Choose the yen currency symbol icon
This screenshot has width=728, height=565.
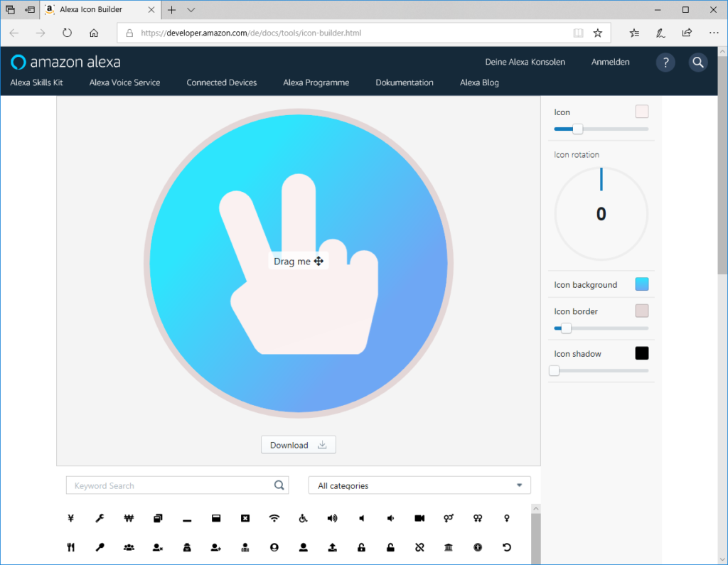(x=70, y=519)
